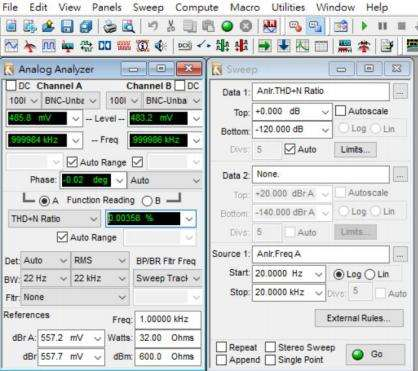Click the Save floppy disk icon
Screen dimensions: 418x371
(x=67, y=26)
